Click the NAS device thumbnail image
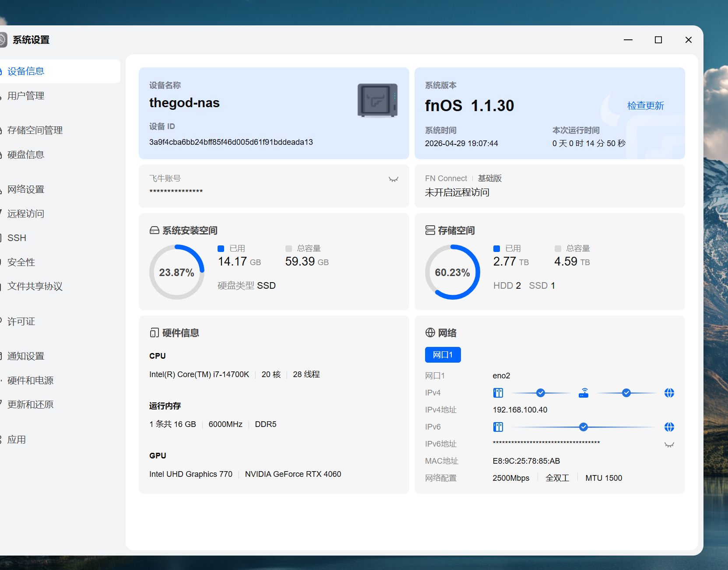 [x=377, y=101]
